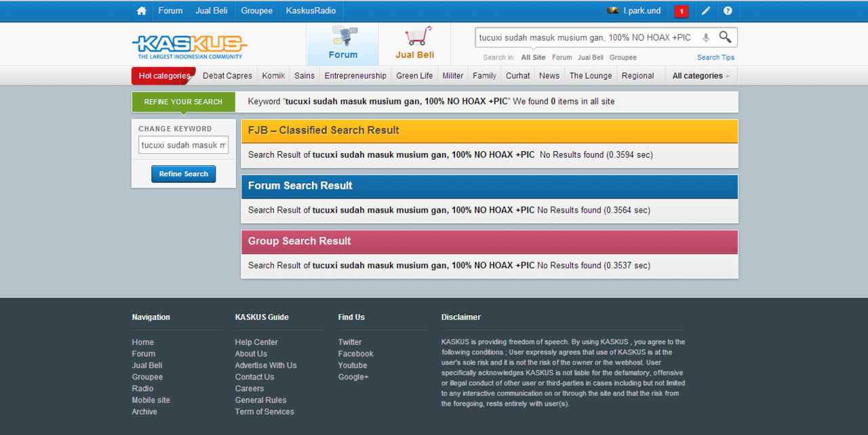Select Groupee search scope
The height and width of the screenshot is (435, 868).
tap(623, 58)
